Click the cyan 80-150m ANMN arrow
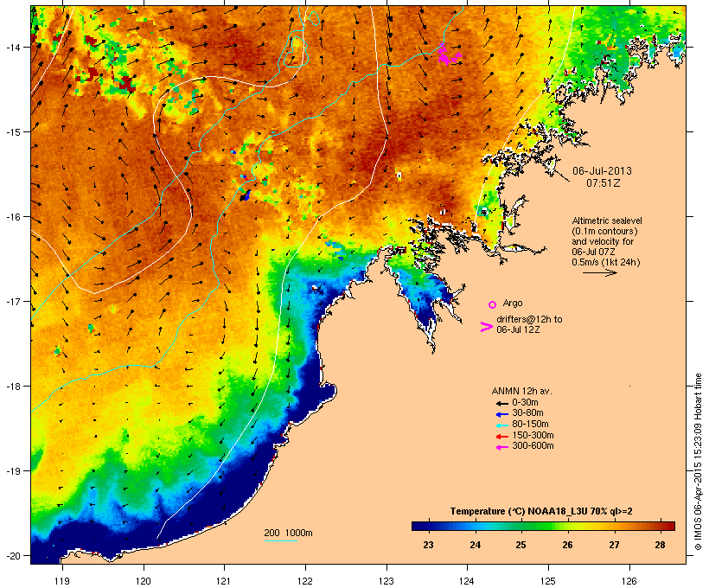709x588 pixels. pos(502,425)
